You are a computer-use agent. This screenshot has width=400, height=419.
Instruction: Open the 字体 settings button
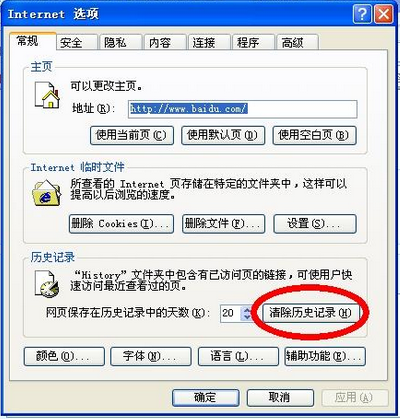click(x=151, y=356)
